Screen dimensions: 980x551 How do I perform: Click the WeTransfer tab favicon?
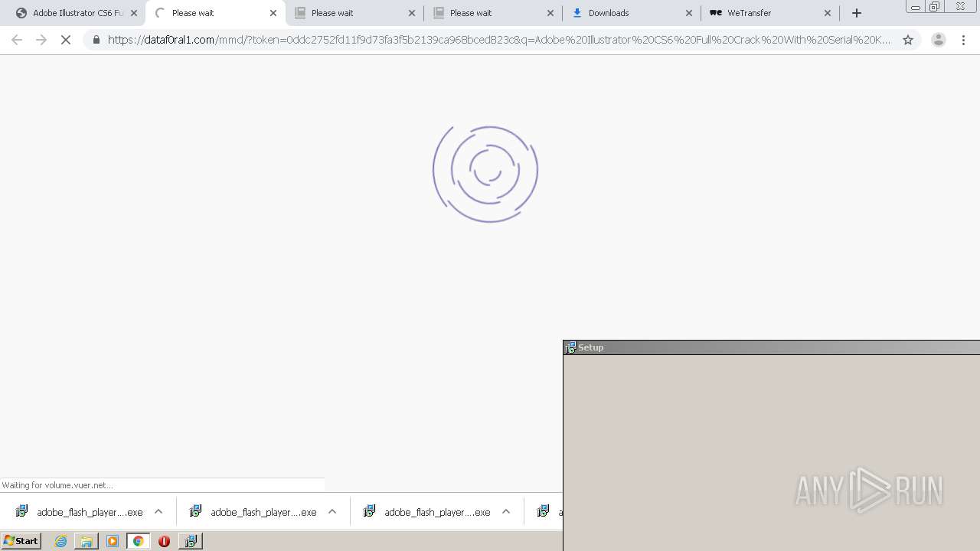pos(715,13)
